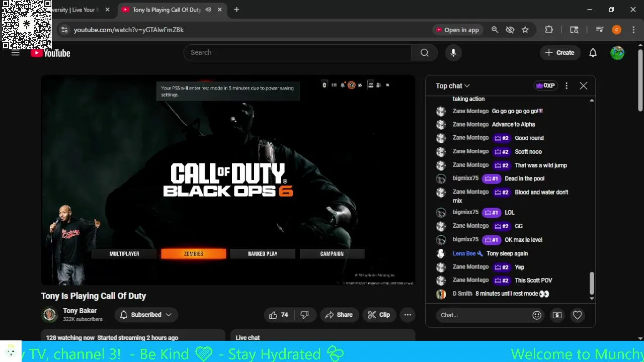The height and width of the screenshot is (362, 644).
Task: Bookmark this page with the star
Action: click(525, 30)
